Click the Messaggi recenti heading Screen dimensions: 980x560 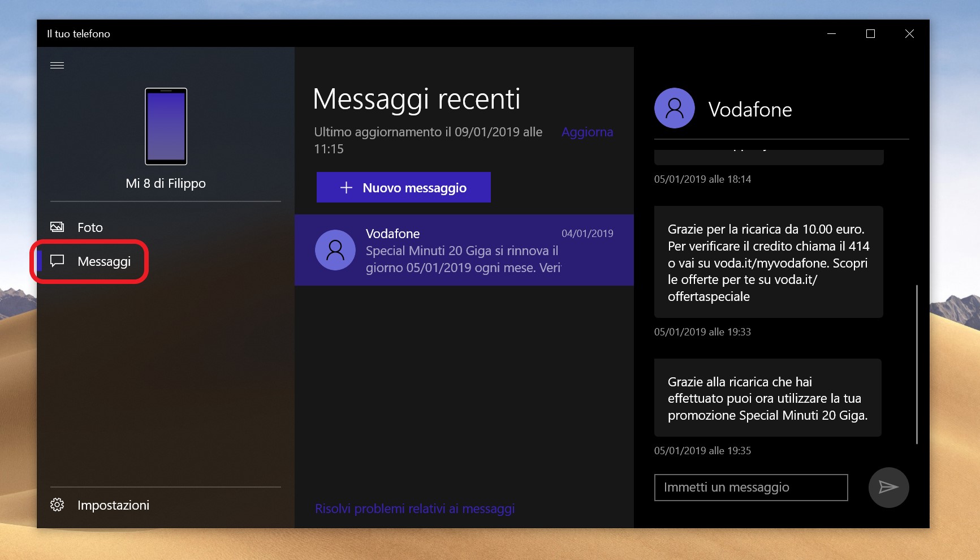(416, 99)
